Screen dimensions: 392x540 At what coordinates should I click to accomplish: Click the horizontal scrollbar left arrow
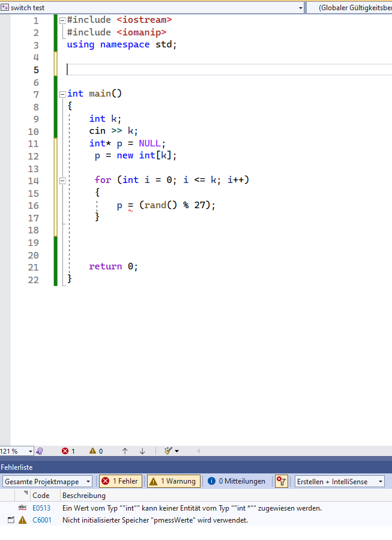coord(199,451)
